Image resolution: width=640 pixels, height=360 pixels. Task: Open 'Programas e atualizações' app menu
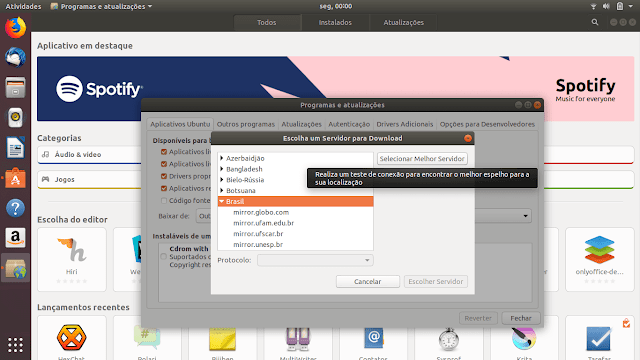click(x=101, y=6)
